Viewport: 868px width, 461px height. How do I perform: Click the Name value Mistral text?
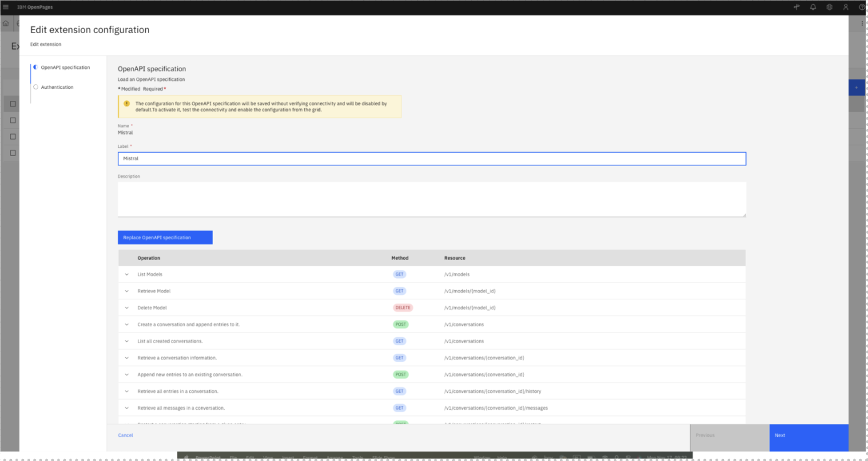[125, 132]
